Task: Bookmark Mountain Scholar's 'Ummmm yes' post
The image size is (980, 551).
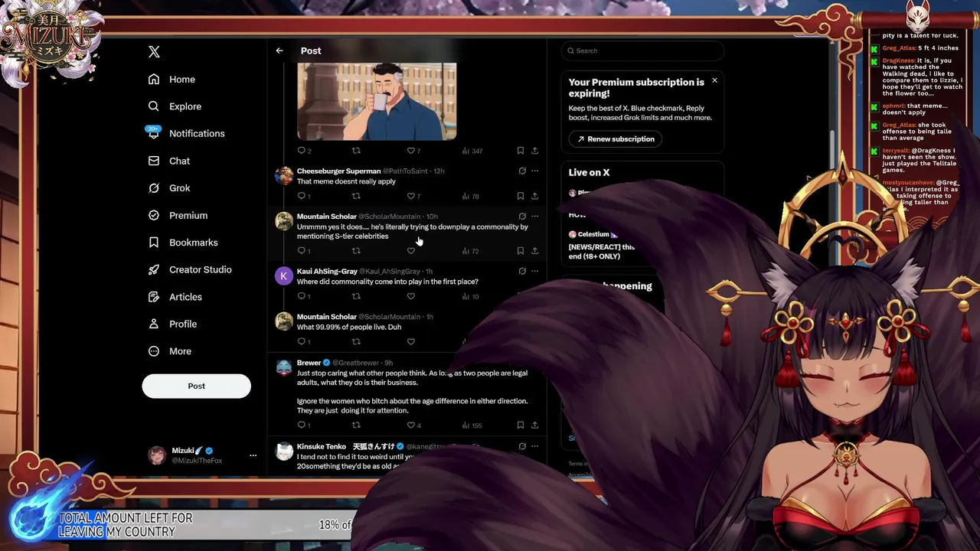Action: click(520, 251)
